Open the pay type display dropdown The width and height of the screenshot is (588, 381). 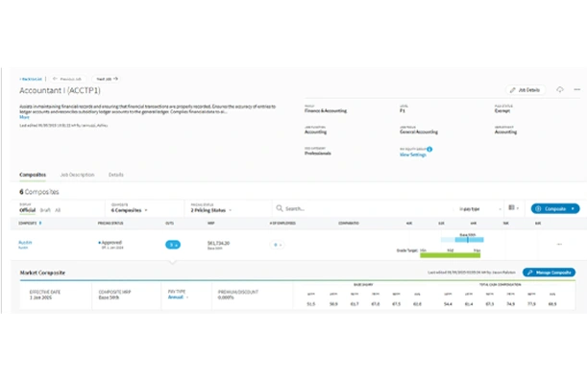click(480, 209)
